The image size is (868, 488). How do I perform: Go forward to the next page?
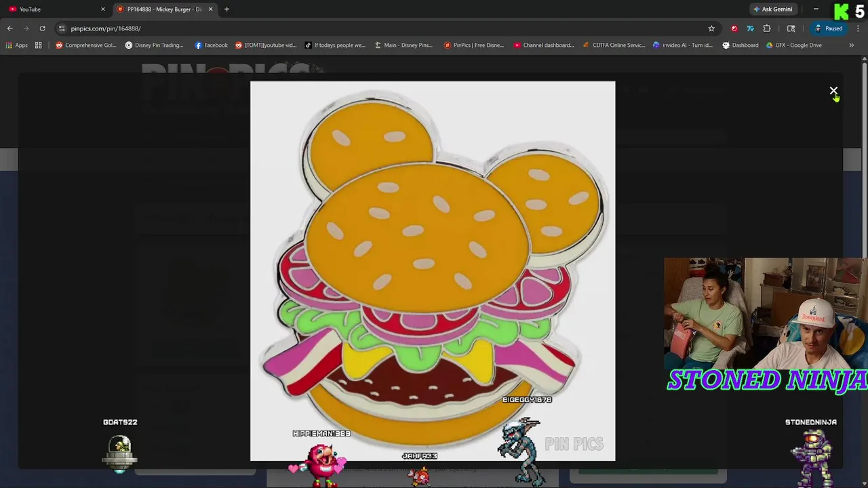(x=26, y=28)
